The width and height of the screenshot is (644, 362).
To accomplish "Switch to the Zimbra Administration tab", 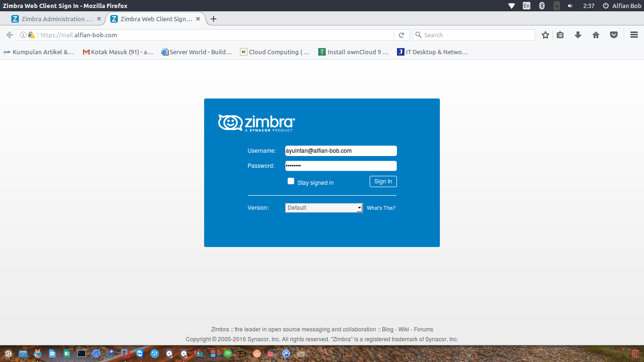I will point(57,19).
